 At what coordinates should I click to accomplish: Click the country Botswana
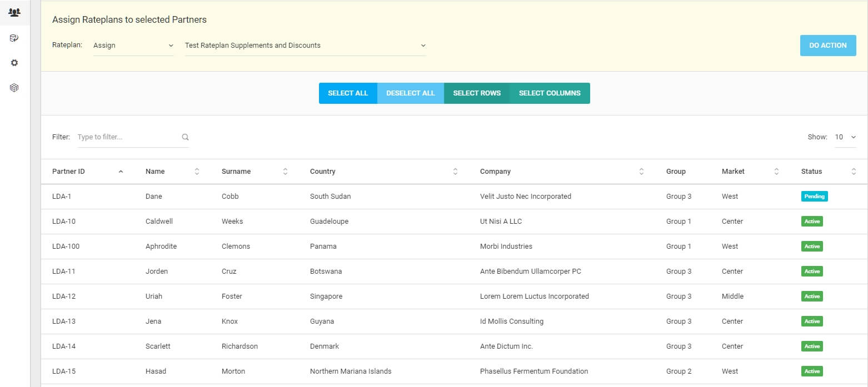[x=326, y=272]
